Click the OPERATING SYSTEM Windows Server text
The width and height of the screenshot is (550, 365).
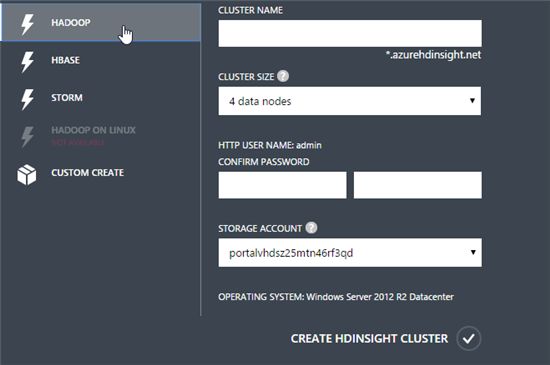pyautogui.click(x=336, y=297)
